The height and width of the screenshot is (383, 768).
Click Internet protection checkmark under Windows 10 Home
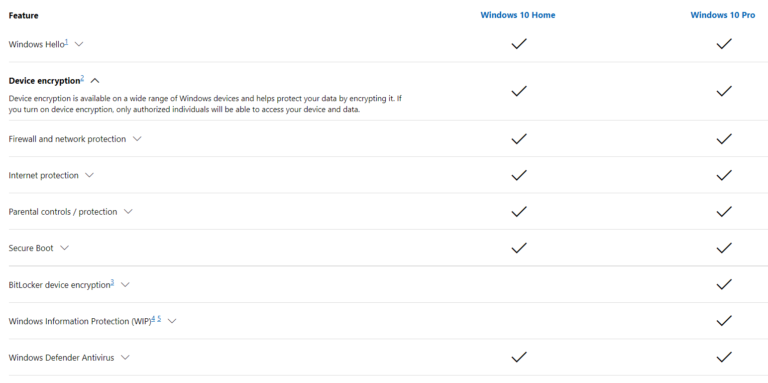[x=519, y=175]
